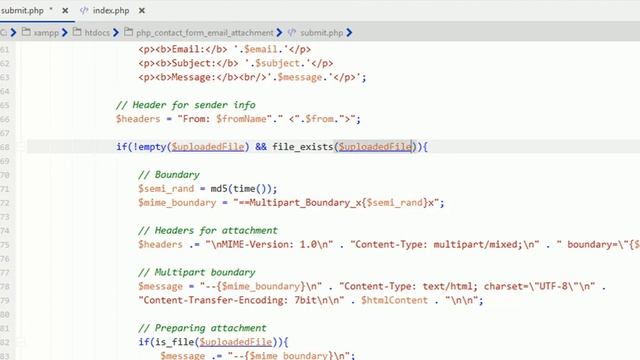This screenshot has height=360, width=640.
Task: Click the submit.php breadcrumb file icon
Action: [x=291, y=32]
